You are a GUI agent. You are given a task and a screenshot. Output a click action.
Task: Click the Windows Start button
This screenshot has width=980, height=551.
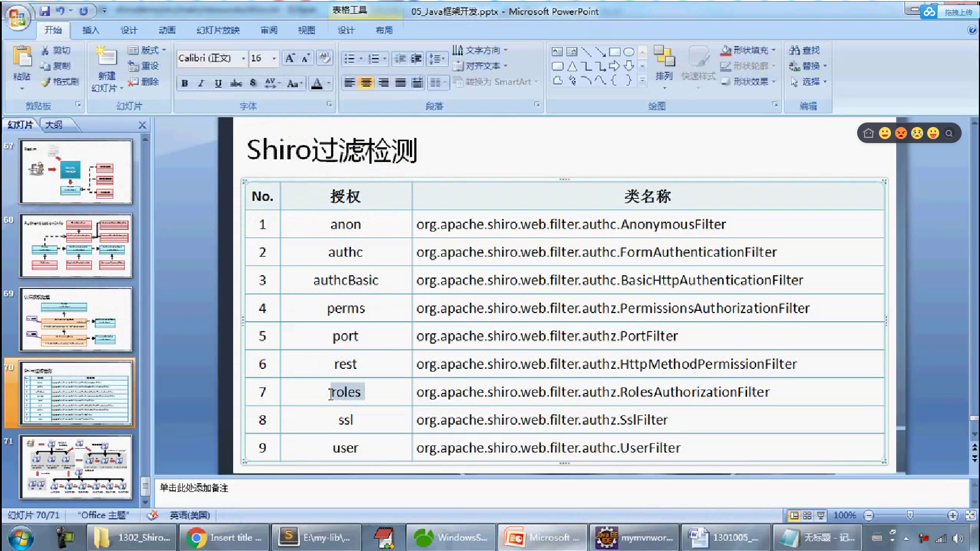[21, 538]
